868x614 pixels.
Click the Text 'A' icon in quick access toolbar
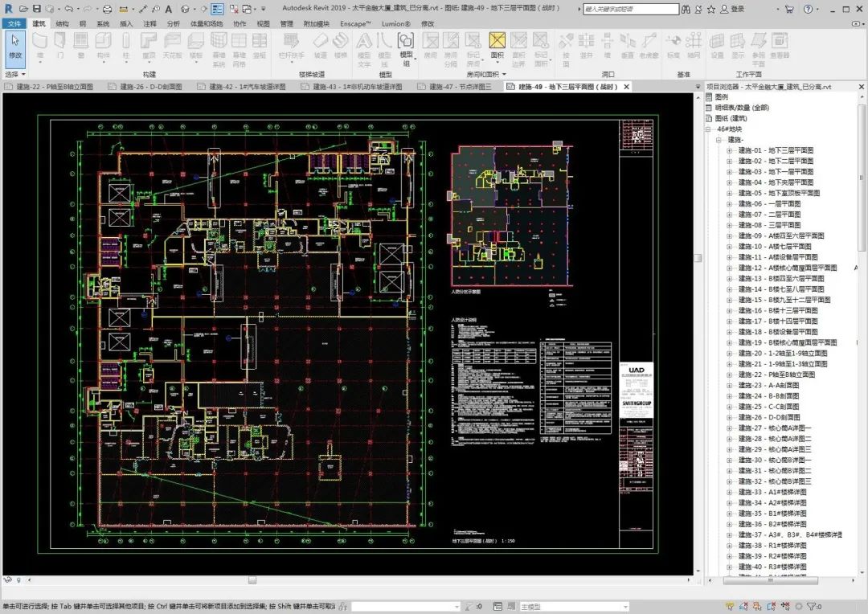168,9
